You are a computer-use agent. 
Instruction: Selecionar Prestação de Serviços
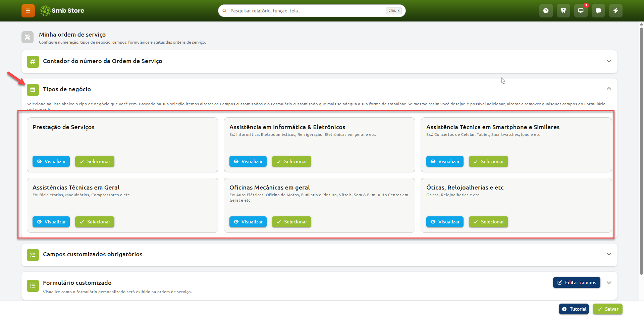click(x=95, y=161)
